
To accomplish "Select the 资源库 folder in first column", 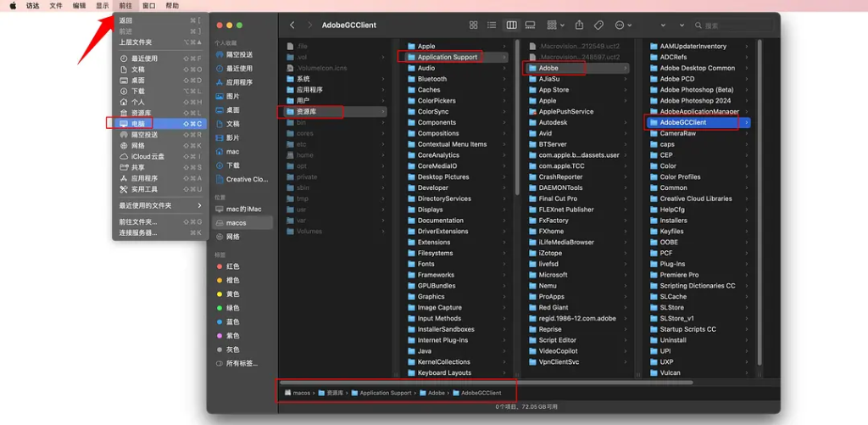I will [x=336, y=111].
